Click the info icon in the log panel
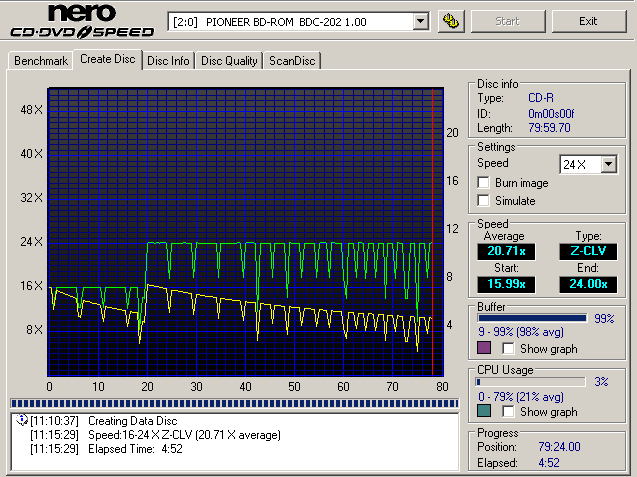The height and width of the screenshot is (477, 637). (x=22, y=421)
